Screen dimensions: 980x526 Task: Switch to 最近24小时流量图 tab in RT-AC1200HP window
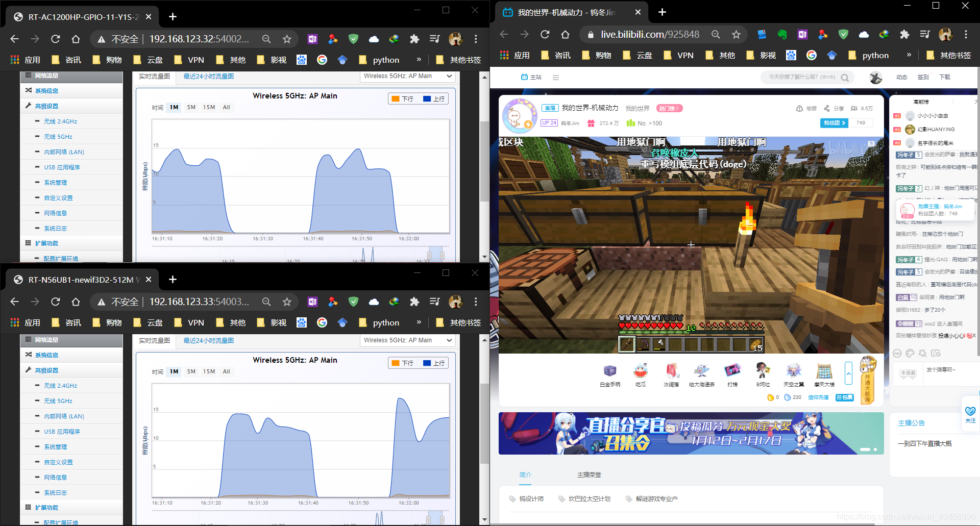point(208,77)
